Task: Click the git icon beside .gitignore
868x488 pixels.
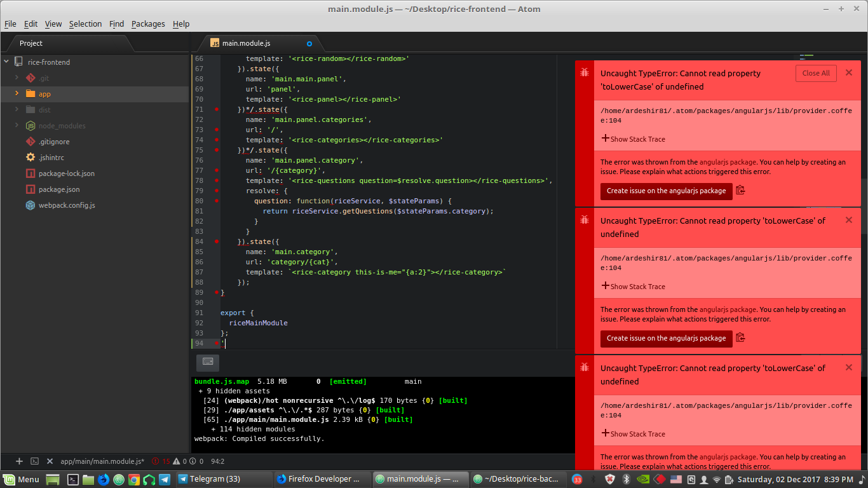Action: (x=31, y=142)
